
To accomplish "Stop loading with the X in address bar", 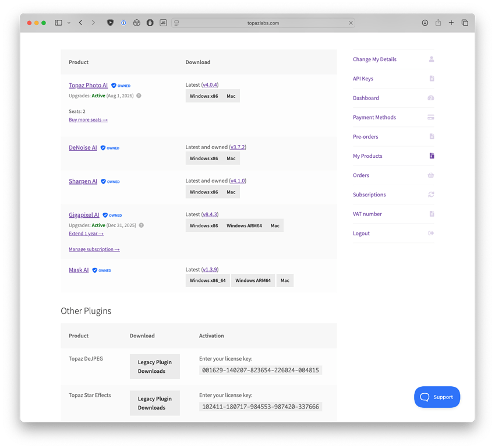I will pyautogui.click(x=351, y=23).
